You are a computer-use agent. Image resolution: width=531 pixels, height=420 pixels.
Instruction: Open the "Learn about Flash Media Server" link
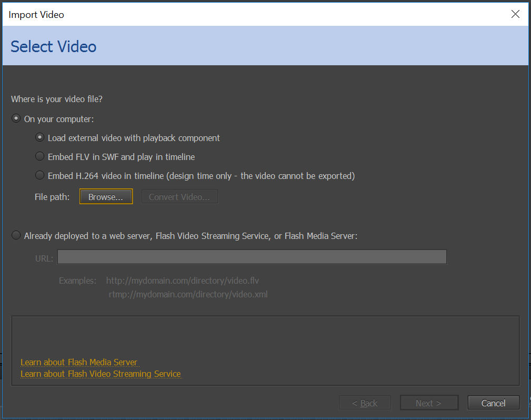78,362
